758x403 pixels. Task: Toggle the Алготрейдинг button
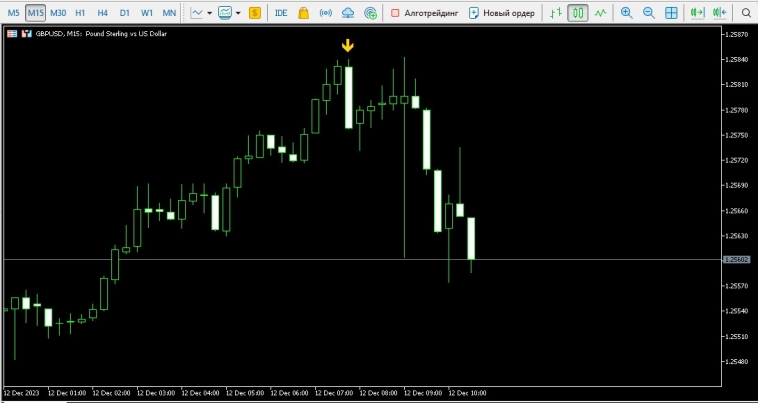pyautogui.click(x=425, y=13)
